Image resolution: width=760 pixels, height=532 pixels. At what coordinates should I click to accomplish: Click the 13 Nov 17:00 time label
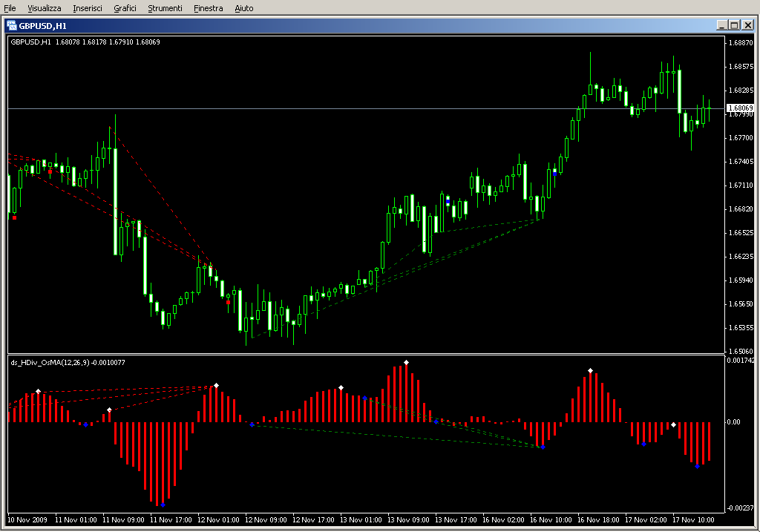(456, 520)
